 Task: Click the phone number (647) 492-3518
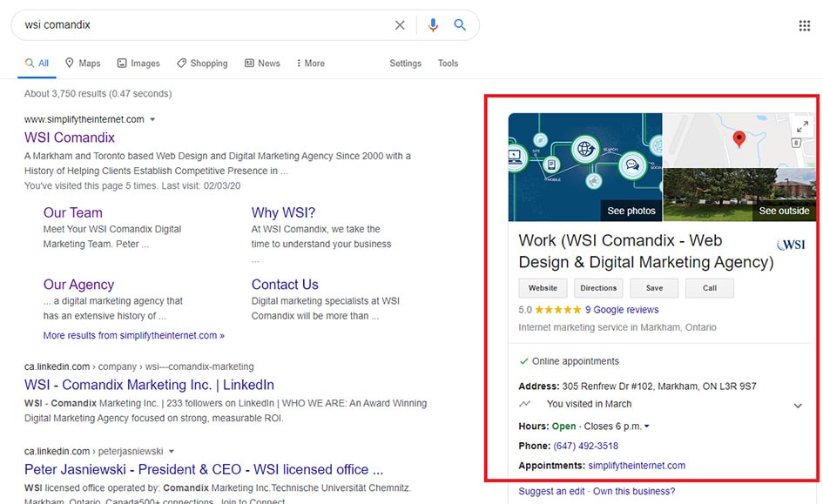point(586,446)
